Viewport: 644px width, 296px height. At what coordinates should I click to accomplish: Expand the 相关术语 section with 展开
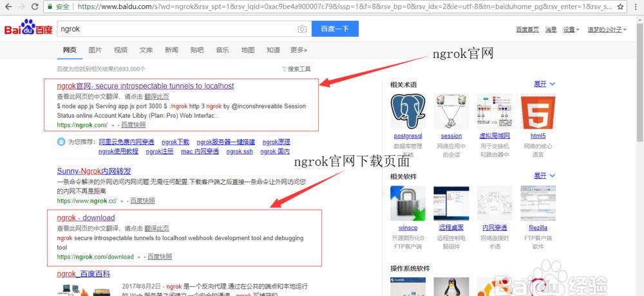[x=544, y=84]
